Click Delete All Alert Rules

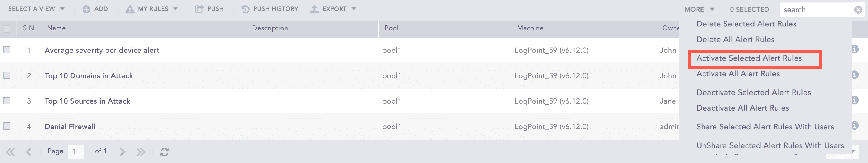[735, 39]
